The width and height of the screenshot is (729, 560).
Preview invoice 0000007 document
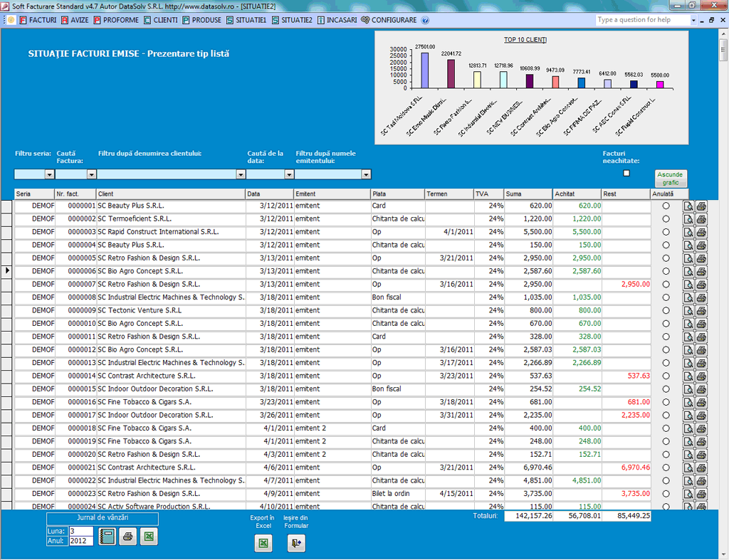point(688,285)
